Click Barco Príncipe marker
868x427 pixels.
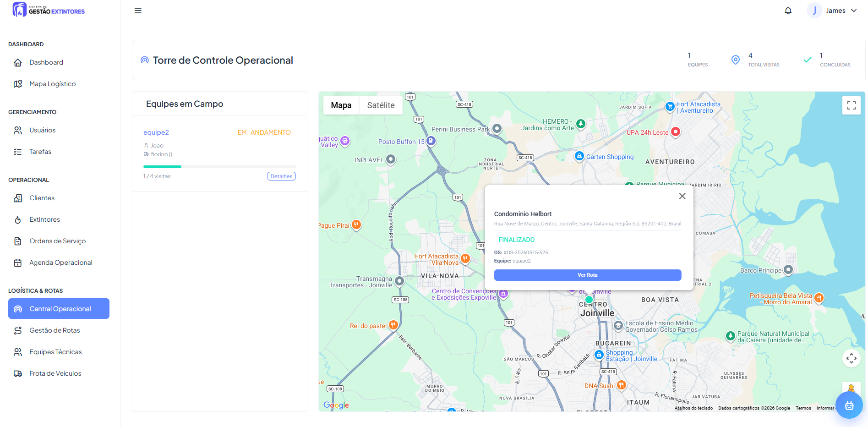tap(788, 270)
